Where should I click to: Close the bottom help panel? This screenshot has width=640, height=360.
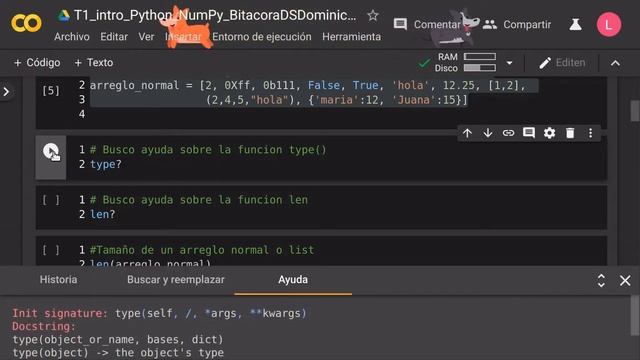[625, 280]
